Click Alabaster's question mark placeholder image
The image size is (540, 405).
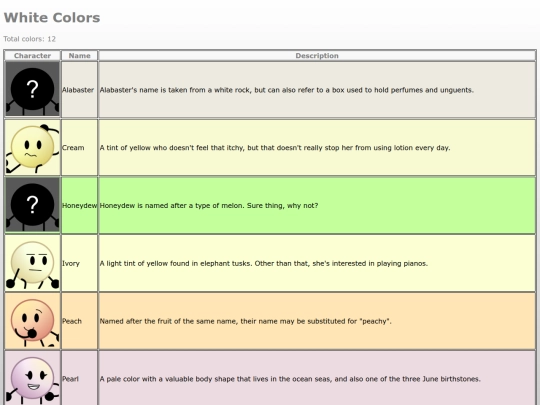click(x=32, y=89)
